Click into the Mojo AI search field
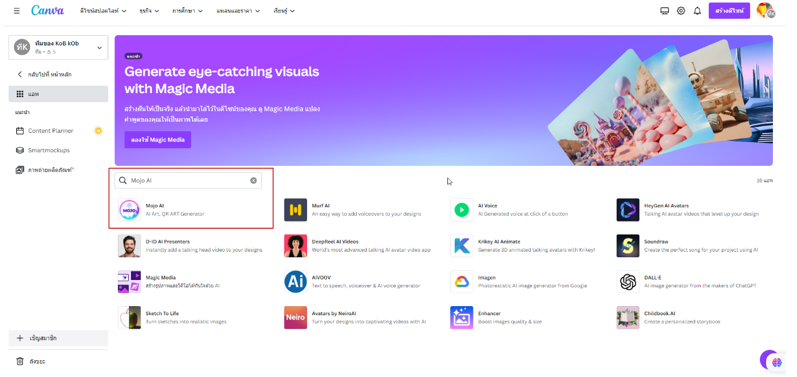The image size is (797, 377). (x=188, y=180)
